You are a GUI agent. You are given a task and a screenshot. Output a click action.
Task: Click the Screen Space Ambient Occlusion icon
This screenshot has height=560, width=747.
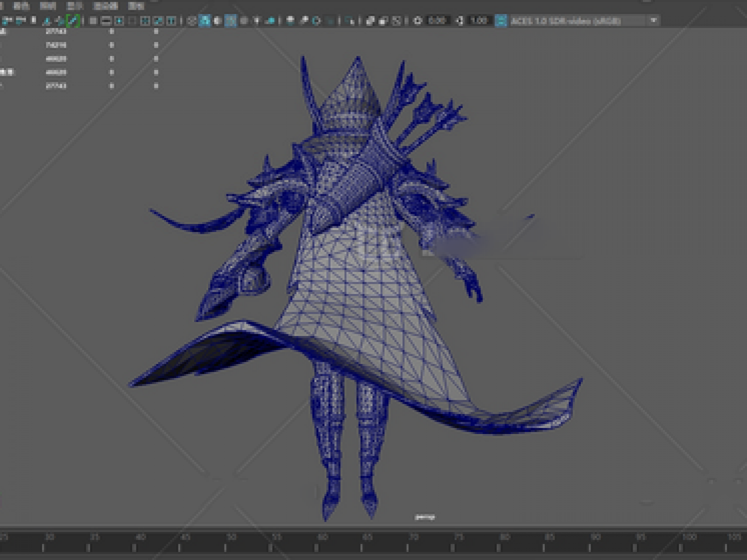290,21
